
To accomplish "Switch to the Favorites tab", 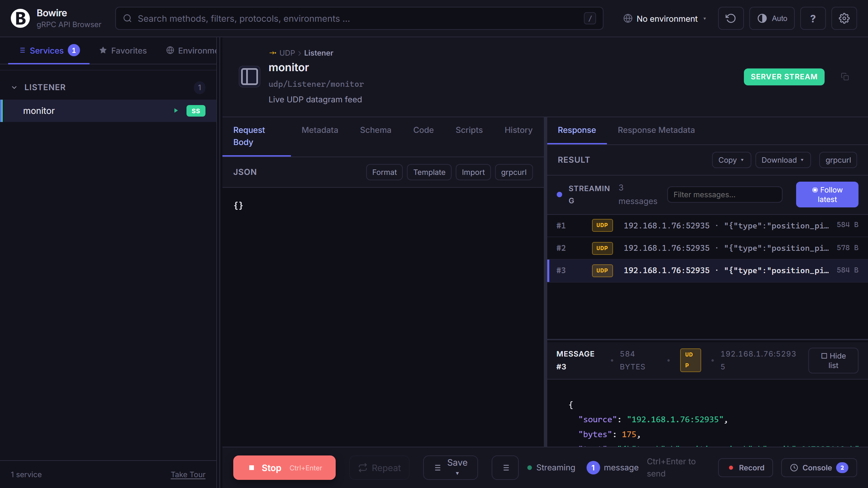I will click(123, 50).
